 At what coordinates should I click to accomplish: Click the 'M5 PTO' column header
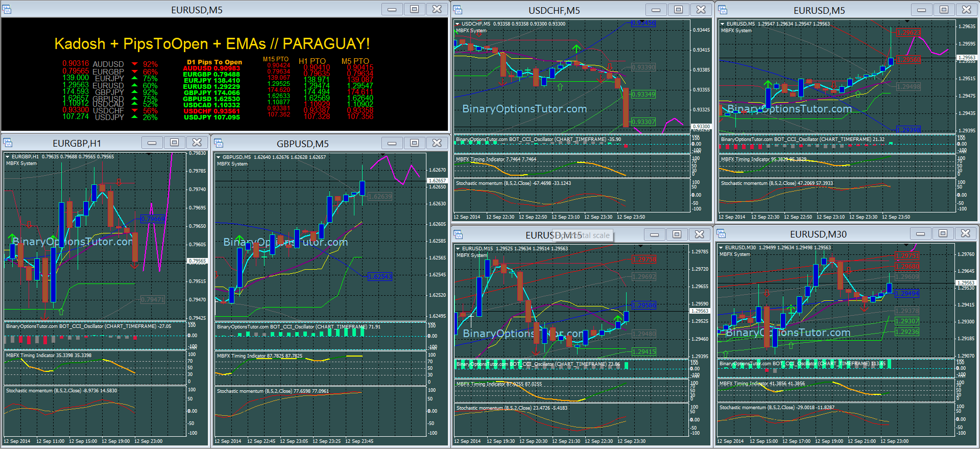coord(355,61)
